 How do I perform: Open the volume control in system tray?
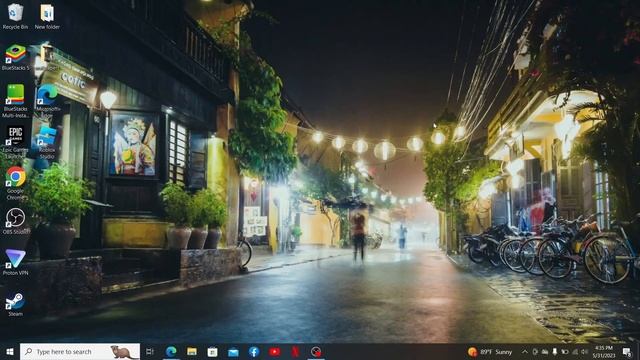(584, 351)
